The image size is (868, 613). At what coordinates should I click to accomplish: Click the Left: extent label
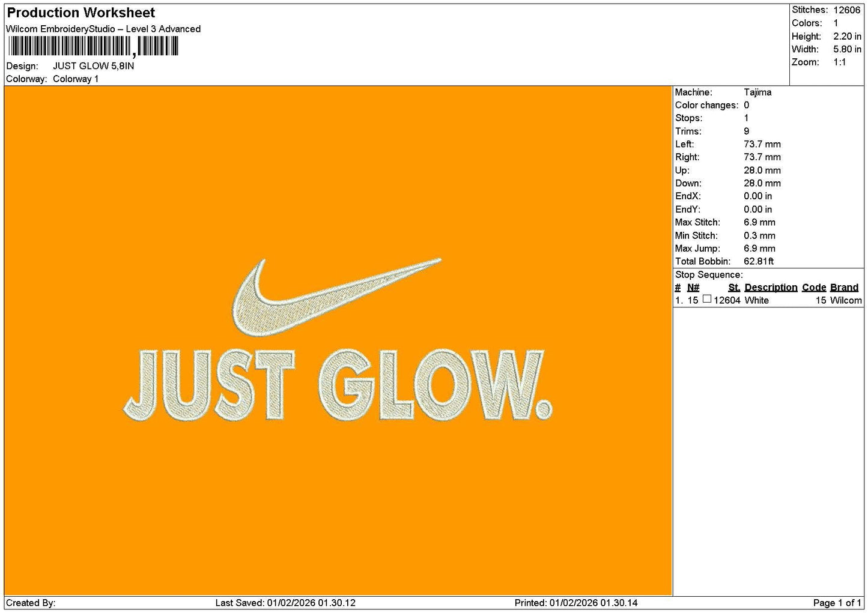[x=685, y=145]
